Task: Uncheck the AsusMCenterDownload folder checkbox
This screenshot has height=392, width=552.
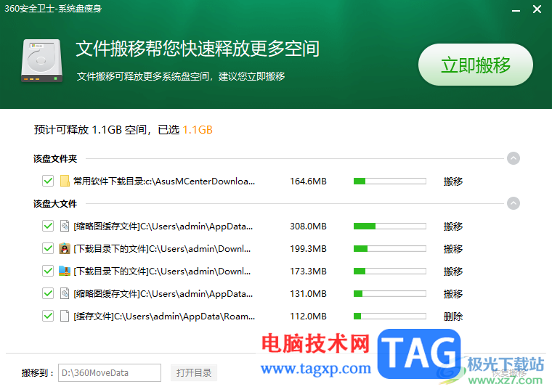Action: tap(48, 181)
